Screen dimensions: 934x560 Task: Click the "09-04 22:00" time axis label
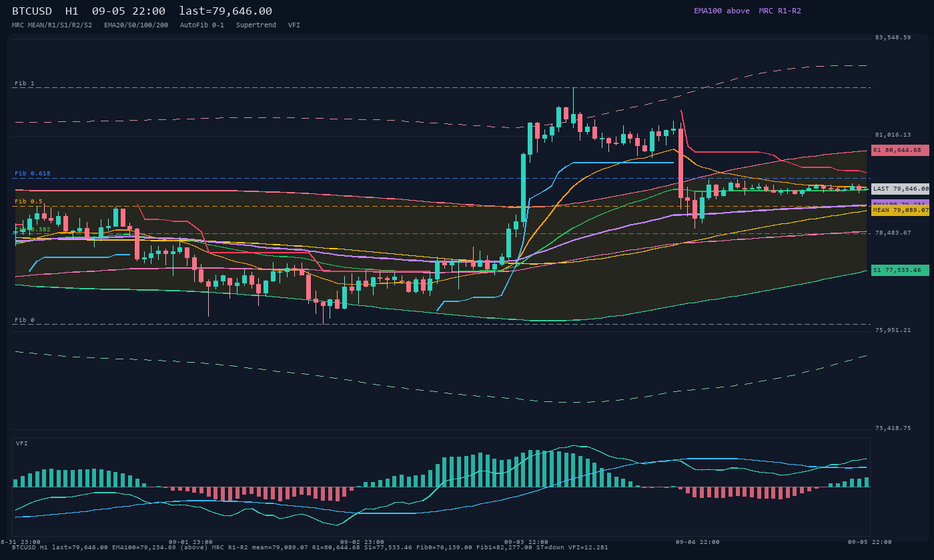point(698,542)
